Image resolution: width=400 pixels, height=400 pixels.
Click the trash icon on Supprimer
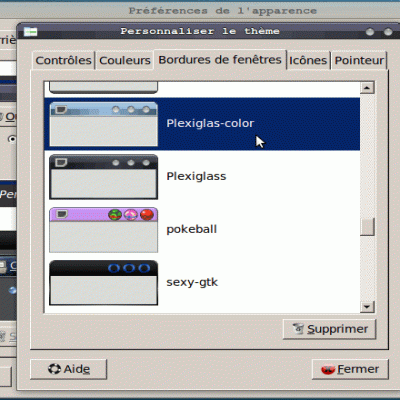(x=298, y=329)
